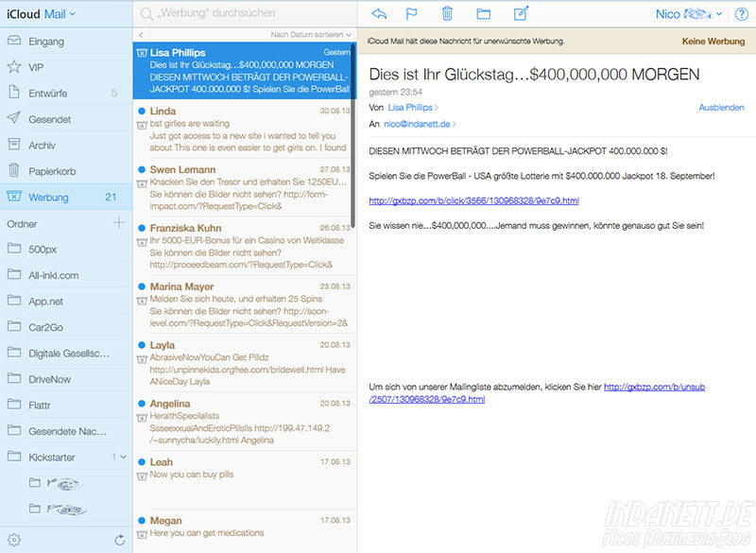Screen dimensions: 756x553
Task: Open the unsubscribe link gxbzp.com/b/unsub
Action: pyautogui.click(x=537, y=393)
